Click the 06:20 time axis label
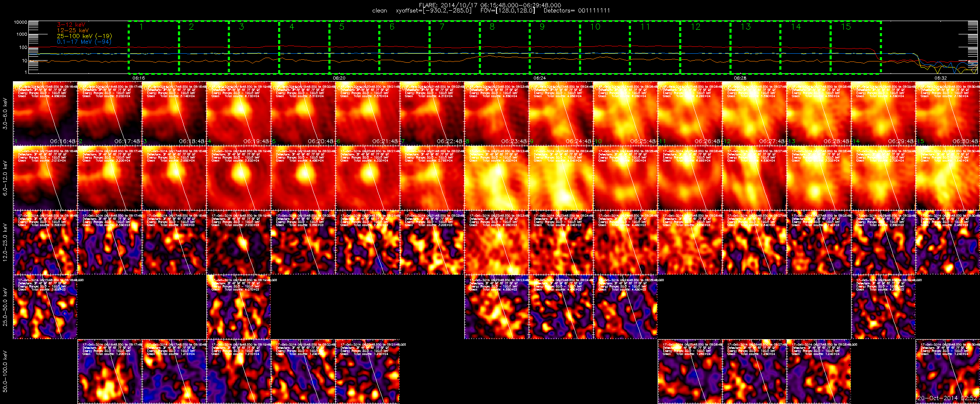The height and width of the screenshot is (404, 980). coord(339,78)
